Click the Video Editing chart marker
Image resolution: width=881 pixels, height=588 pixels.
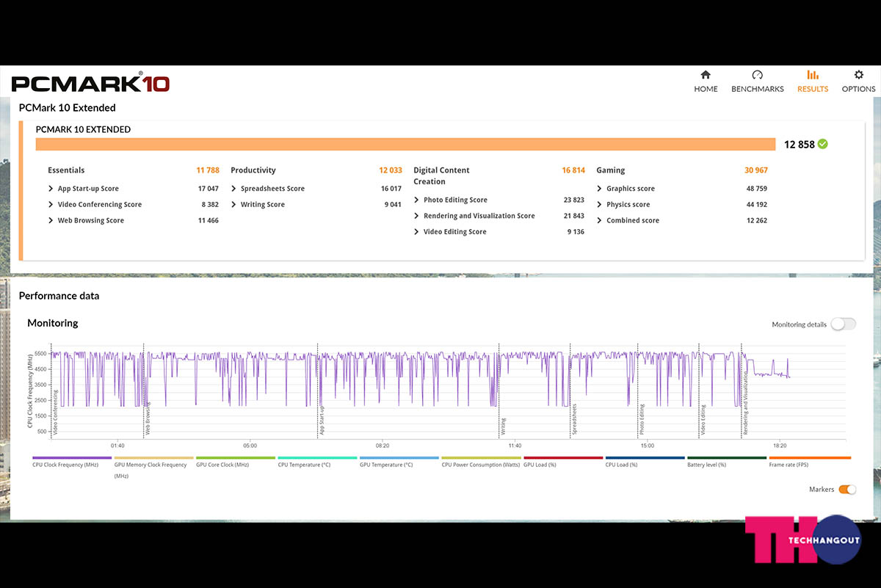[703, 421]
